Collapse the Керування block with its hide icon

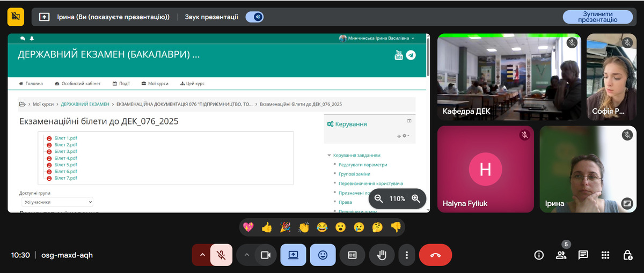point(409,121)
